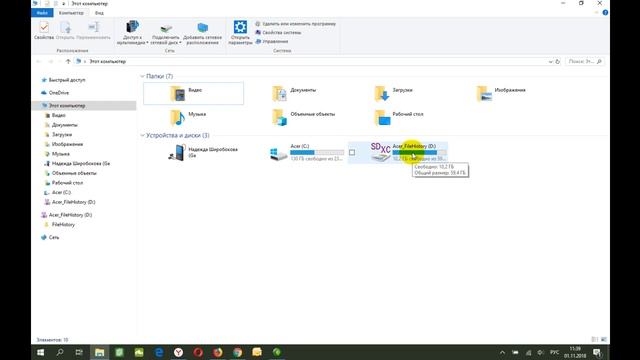This screenshot has height=360, width=640.
Task: Select Видео in the navigation pane
Action: click(58, 115)
